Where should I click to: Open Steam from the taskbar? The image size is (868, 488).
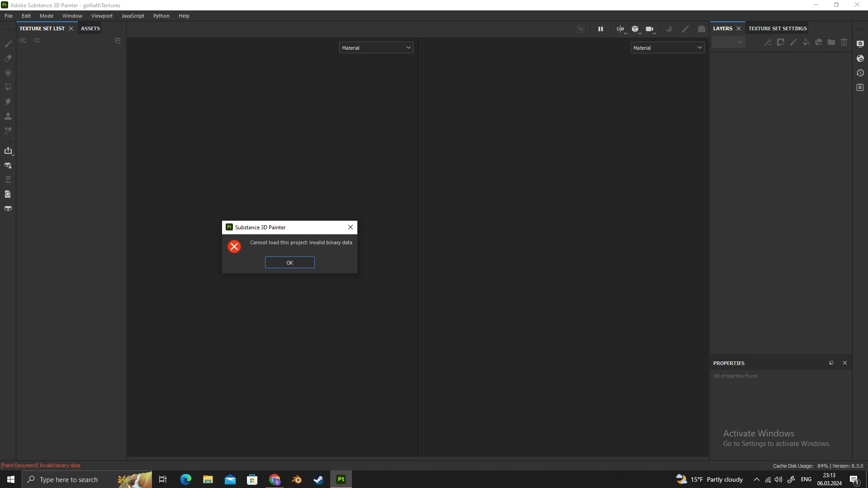(319, 479)
